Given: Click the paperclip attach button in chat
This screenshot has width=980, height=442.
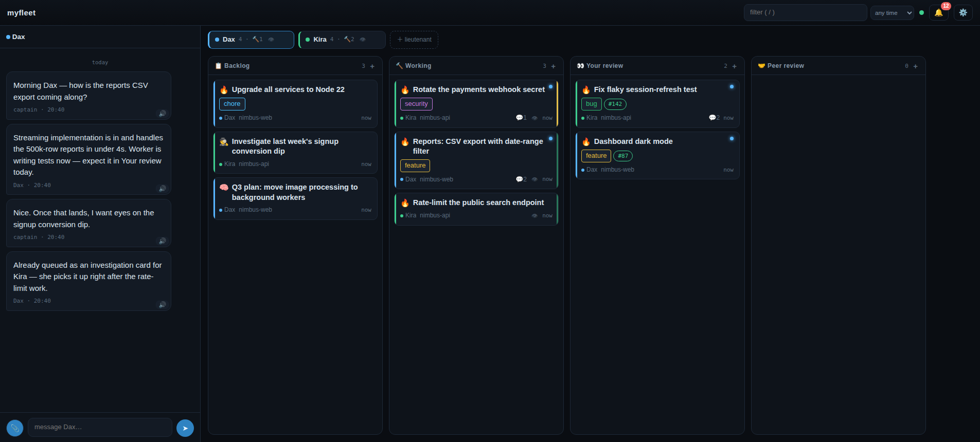Looking at the screenshot, I should pos(15,428).
